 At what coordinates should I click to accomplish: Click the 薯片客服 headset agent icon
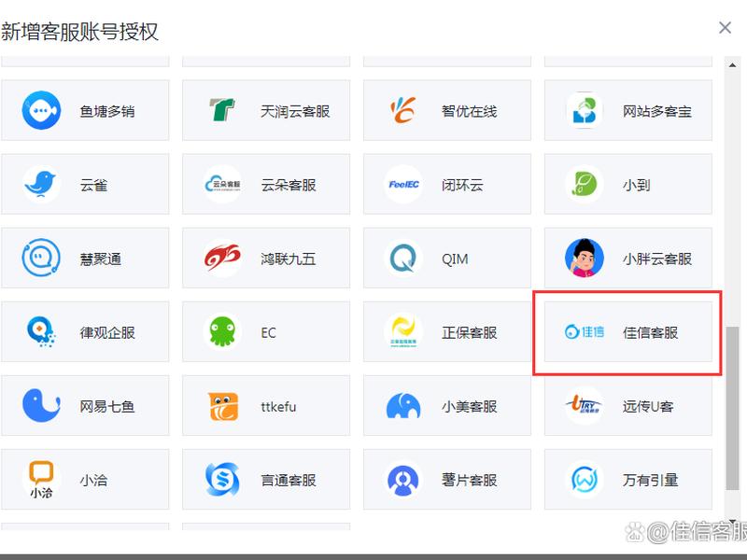(x=403, y=480)
